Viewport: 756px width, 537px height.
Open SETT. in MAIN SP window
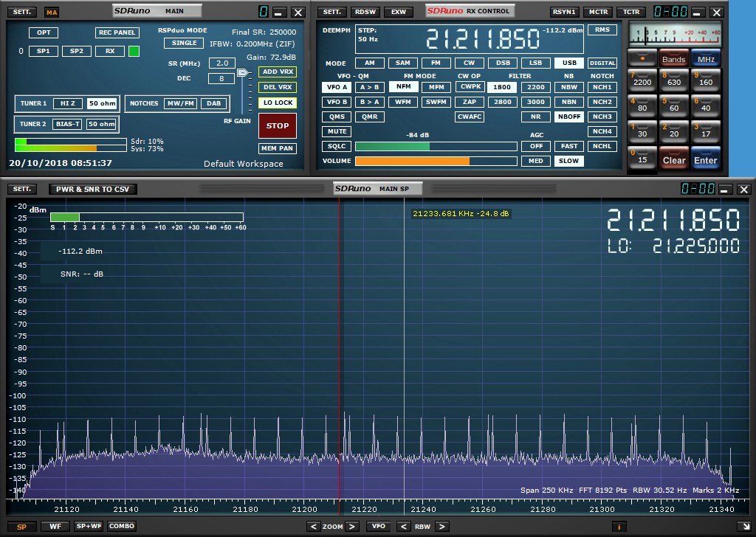pyautogui.click(x=21, y=189)
